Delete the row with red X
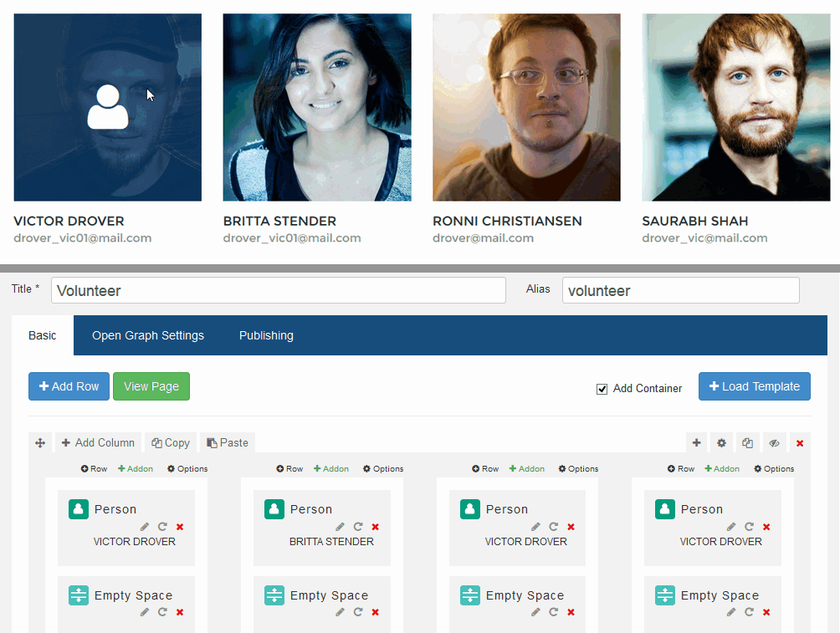Image resolution: width=840 pixels, height=633 pixels. click(800, 443)
